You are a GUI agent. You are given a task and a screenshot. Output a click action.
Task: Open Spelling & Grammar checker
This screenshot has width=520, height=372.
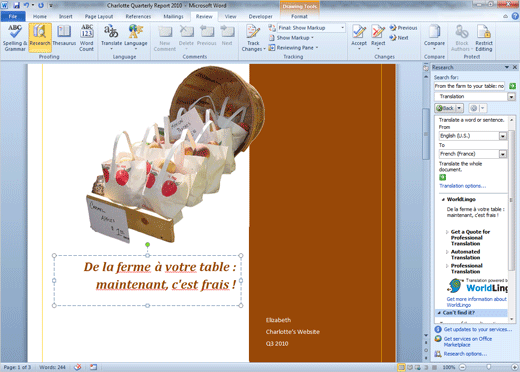(x=15, y=38)
